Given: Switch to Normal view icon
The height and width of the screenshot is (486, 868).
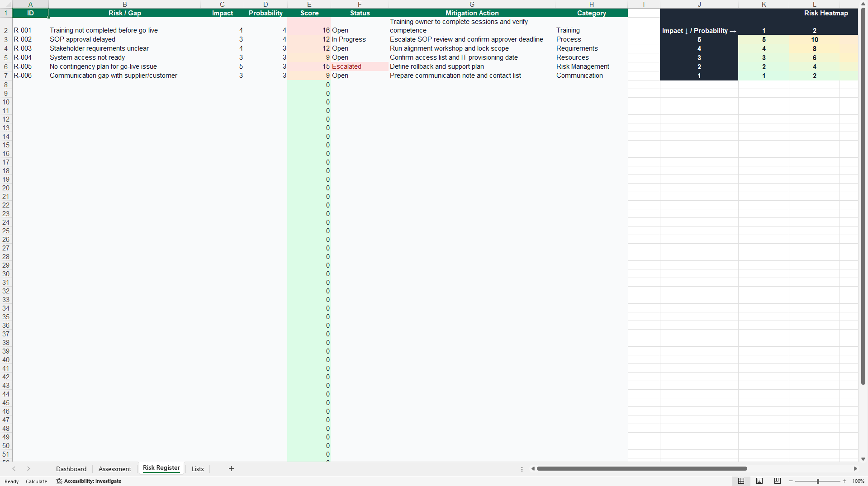Looking at the screenshot, I should coord(741,481).
